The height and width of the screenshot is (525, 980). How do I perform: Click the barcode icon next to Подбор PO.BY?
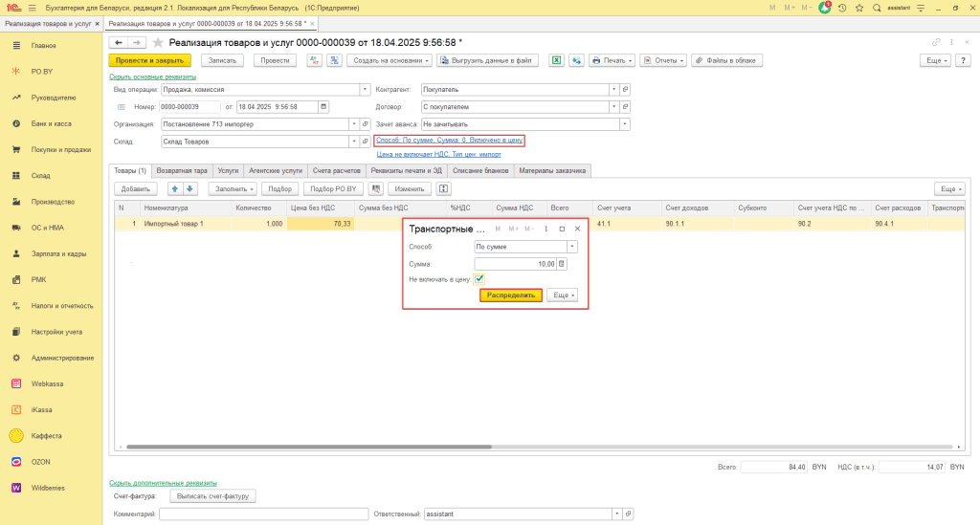pos(375,188)
